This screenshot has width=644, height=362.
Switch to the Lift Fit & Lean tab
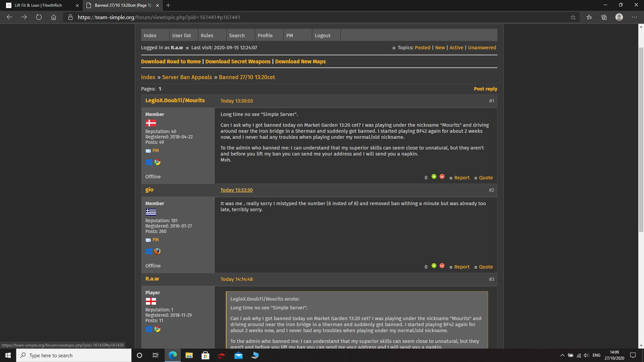41,5
